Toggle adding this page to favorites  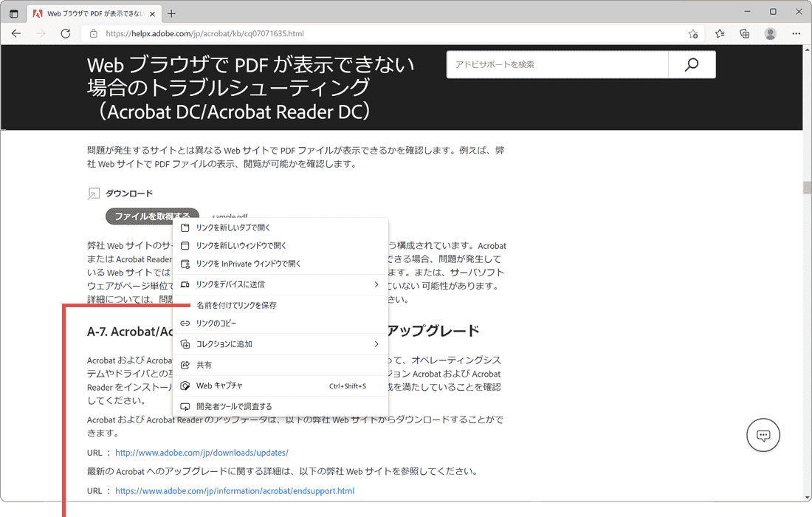pos(693,33)
